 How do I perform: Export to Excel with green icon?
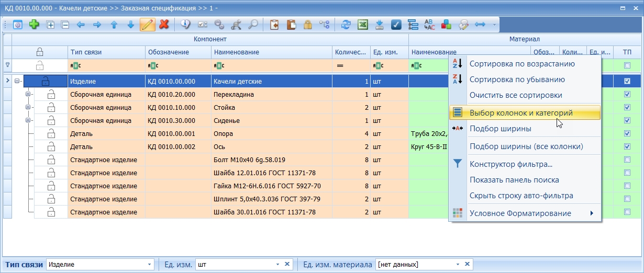(x=362, y=25)
